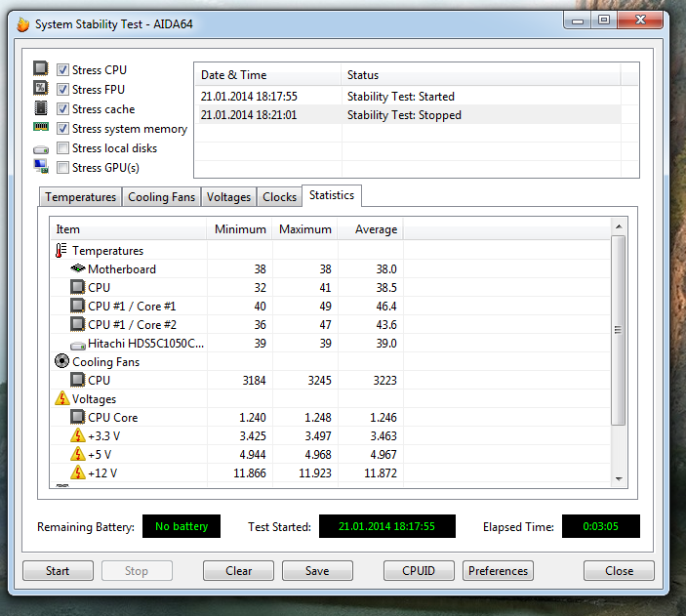Click the green RAM module icon
The width and height of the screenshot is (686, 616).
tap(41, 127)
